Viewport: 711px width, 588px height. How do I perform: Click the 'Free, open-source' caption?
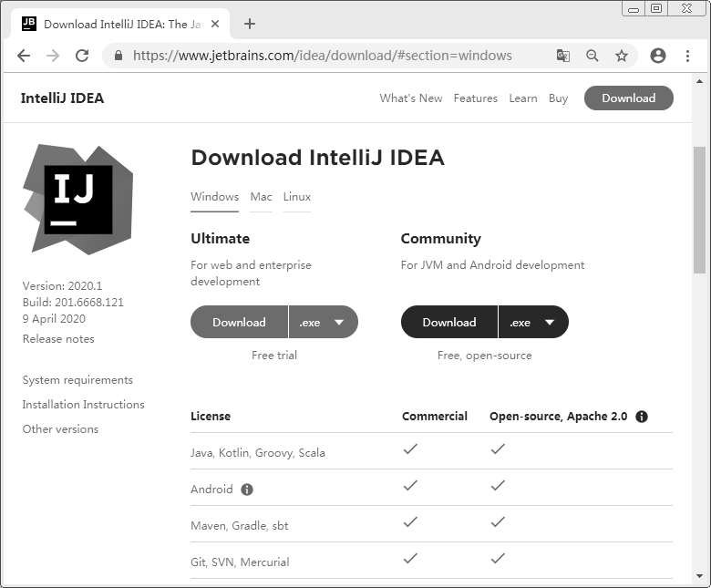[485, 356]
